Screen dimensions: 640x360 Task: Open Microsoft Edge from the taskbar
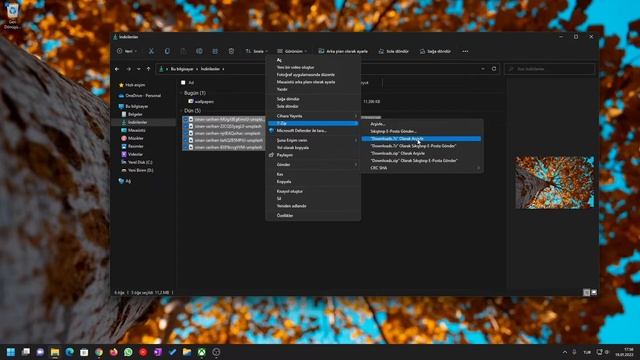pos(69,352)
